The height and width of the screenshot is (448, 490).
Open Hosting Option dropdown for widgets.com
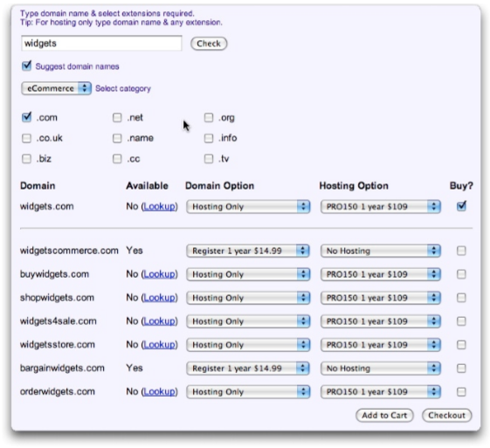pyautogui.click(x=381, y=207)
